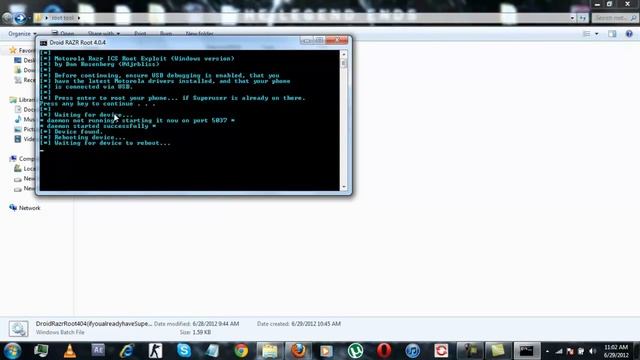Select Favorites in the navigation pane
This screenshot has height=360, width=640.
[x=23, y=50]
